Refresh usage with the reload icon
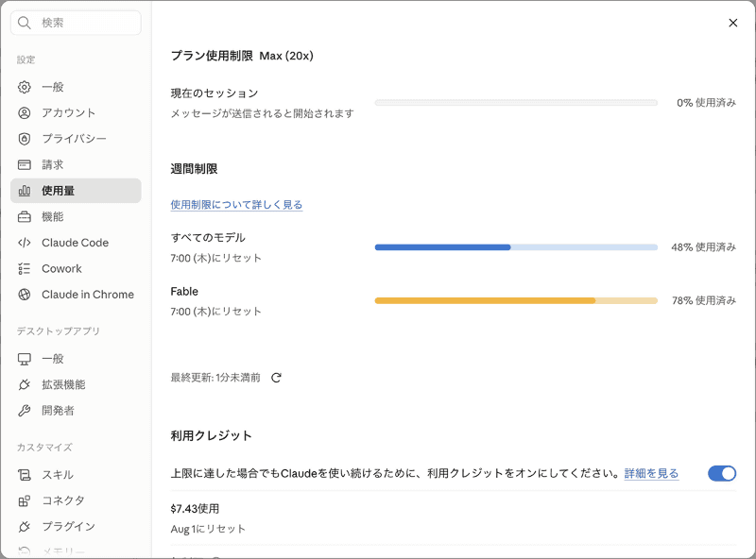Image resolution: width=756 pixels, height=559 pixels. click(x=276, y=378)
